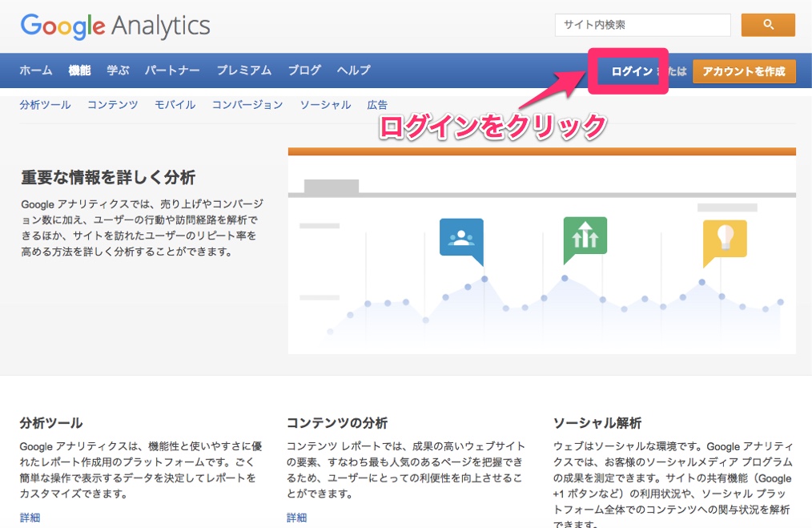Click the ログイン link
This screenshot has width=812, height=528.
click(632, 71)
